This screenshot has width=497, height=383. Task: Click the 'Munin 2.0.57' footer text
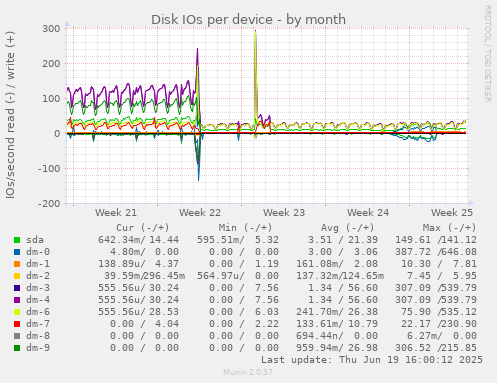pyautogui.click(x=248, y=372)
